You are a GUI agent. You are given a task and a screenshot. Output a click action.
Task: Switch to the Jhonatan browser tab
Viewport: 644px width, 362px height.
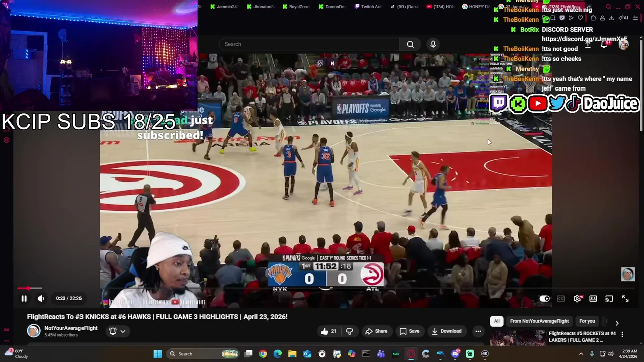260,7
